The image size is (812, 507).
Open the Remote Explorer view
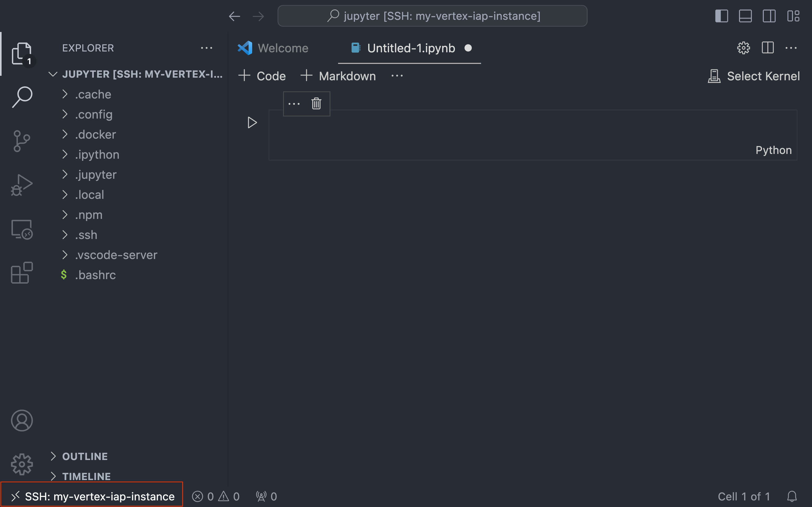[22, 229]
